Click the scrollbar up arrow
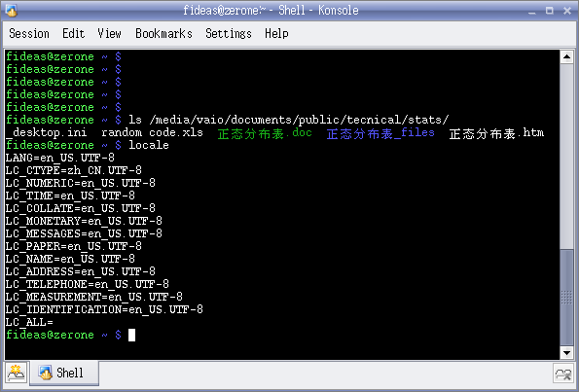This screenshot has height=392, width=579. click(566, 56)
